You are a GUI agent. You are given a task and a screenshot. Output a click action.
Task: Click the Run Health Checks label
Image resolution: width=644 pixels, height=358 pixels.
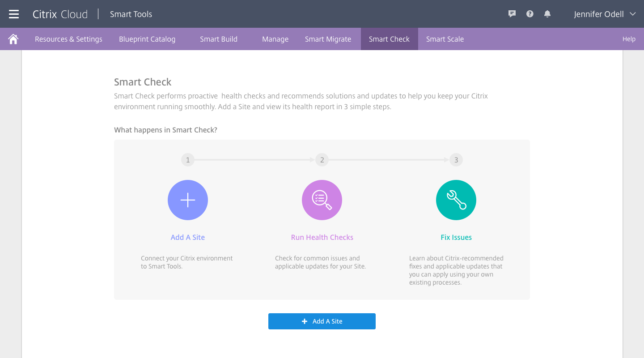[x=322, y=237]
